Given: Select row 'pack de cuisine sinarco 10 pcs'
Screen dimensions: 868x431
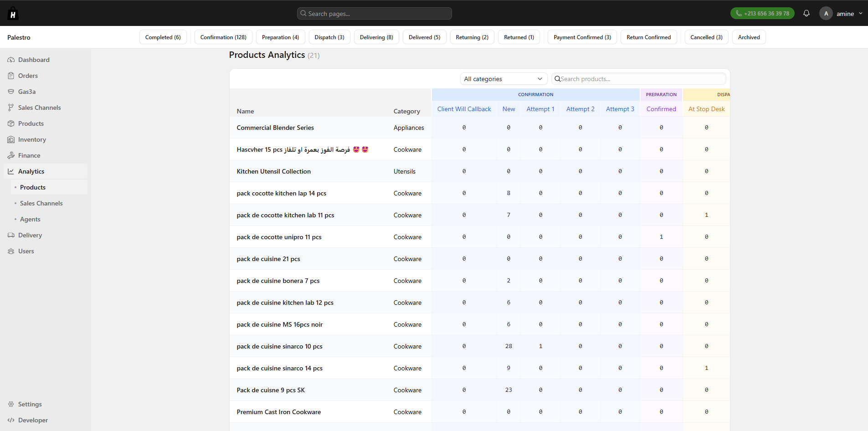Looking at the screenshot, I should (x=479, y=346).
